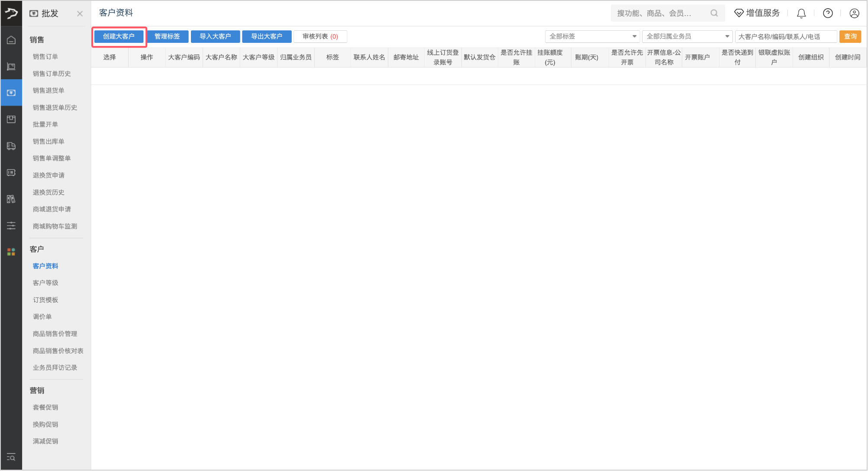Click the menu search icon at sidebar bottom

[11, 457]
